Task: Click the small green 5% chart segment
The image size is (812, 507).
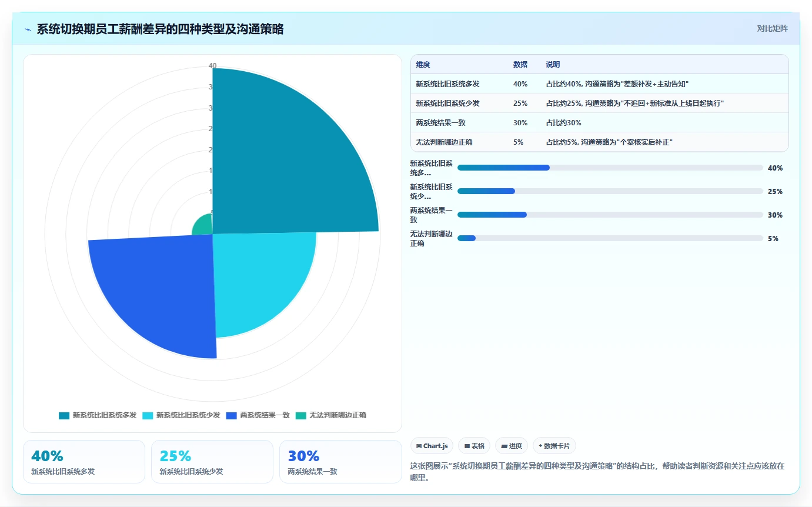Action: [x=203, y=225]
